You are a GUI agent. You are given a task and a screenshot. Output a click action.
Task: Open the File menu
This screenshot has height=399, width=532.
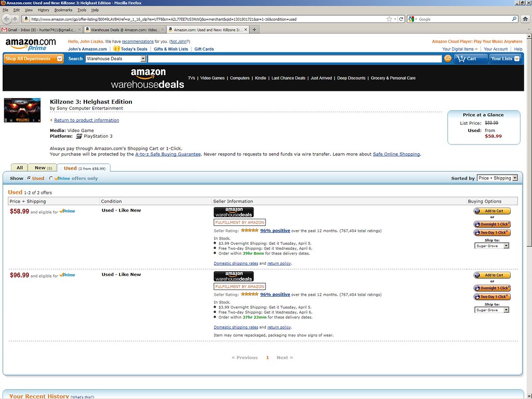(5, 10)
